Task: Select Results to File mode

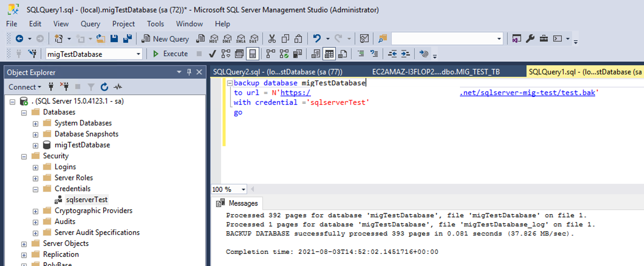Action: 343,54
